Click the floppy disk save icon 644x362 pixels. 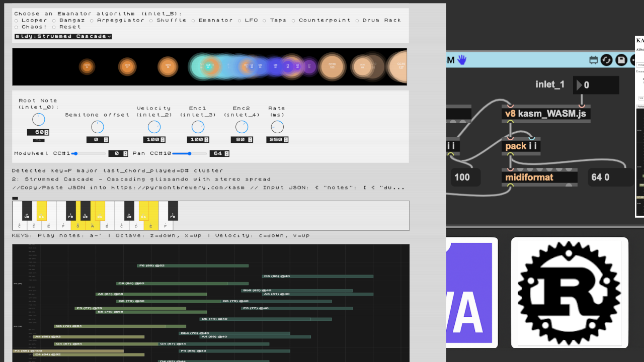coord(621,60)
